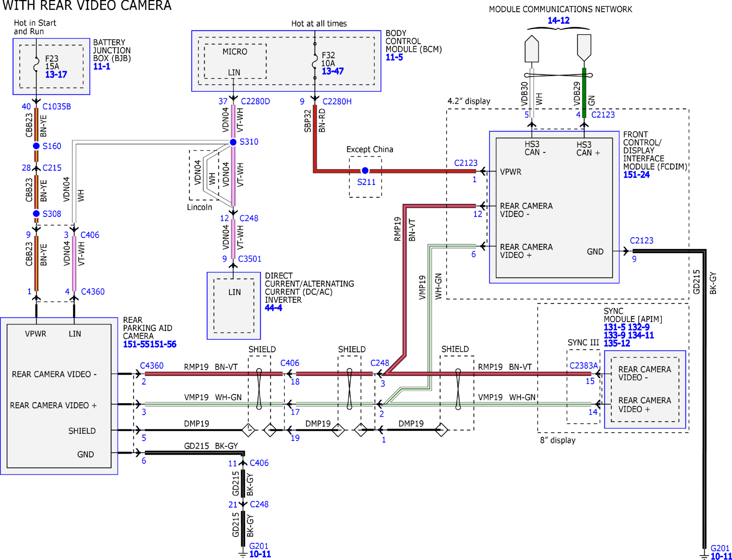
Task: Open ground link 10-11 below C248 pin 21
Action: (x=260, y=554)
